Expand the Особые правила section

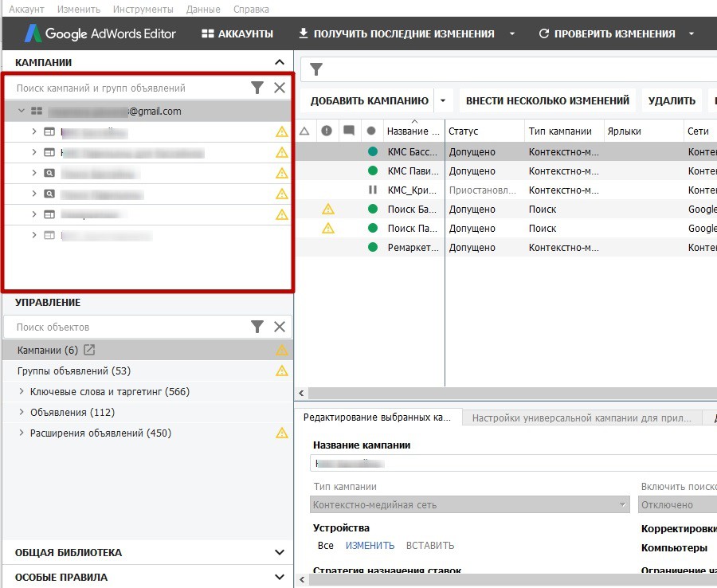tap(280, 577)
